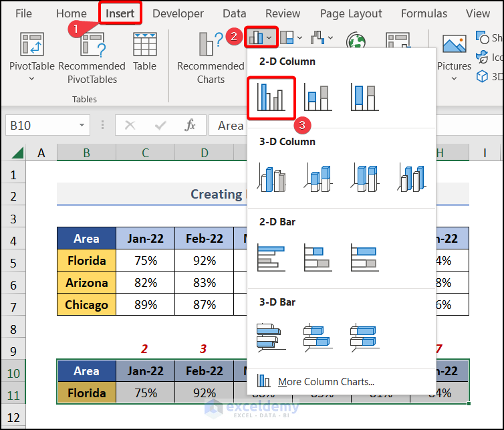Select 3-D Stacked Column chart

(x=318, y=177)
